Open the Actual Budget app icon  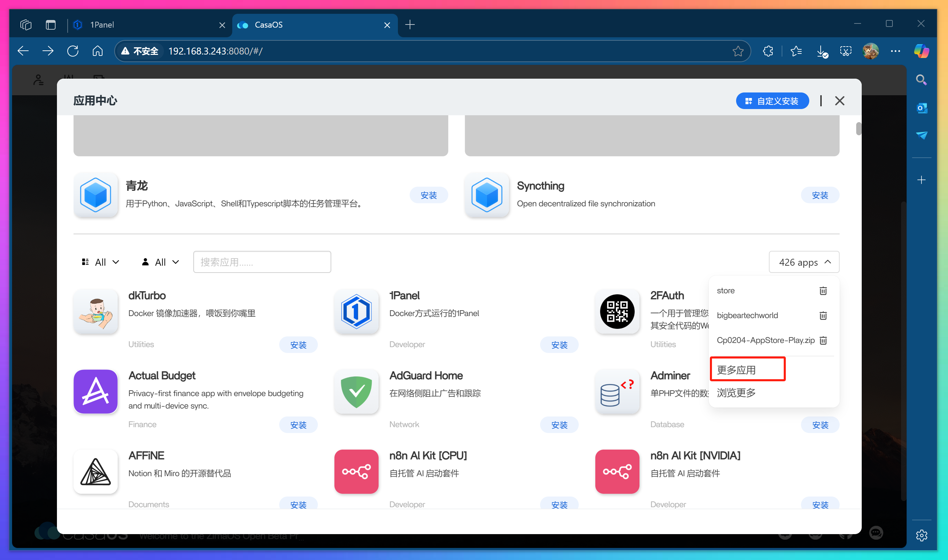coord(96,392)
